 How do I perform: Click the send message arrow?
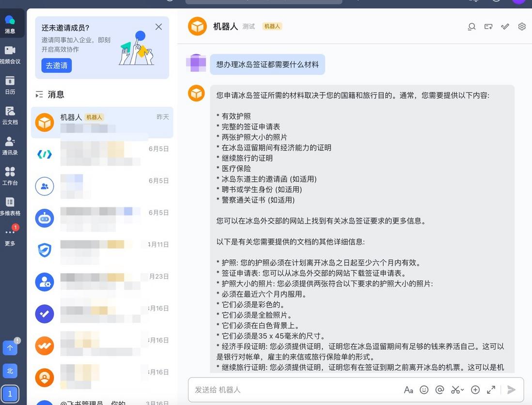point(511,389)
